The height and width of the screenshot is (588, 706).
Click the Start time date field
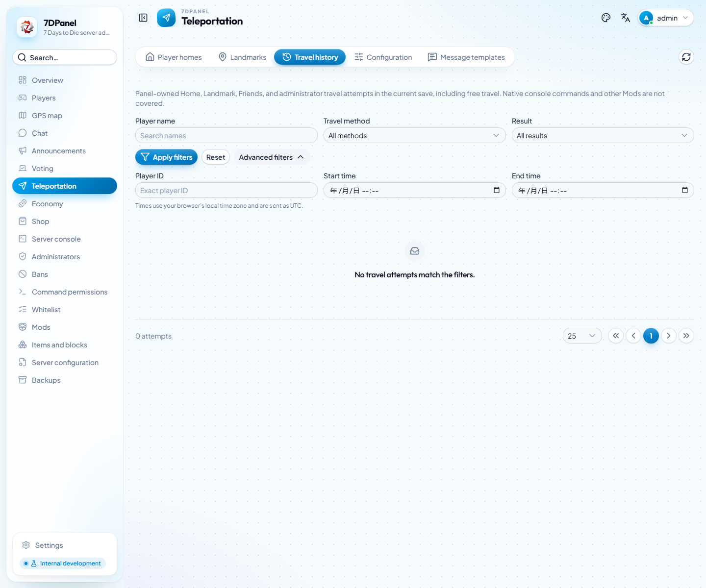pos(415,190)
